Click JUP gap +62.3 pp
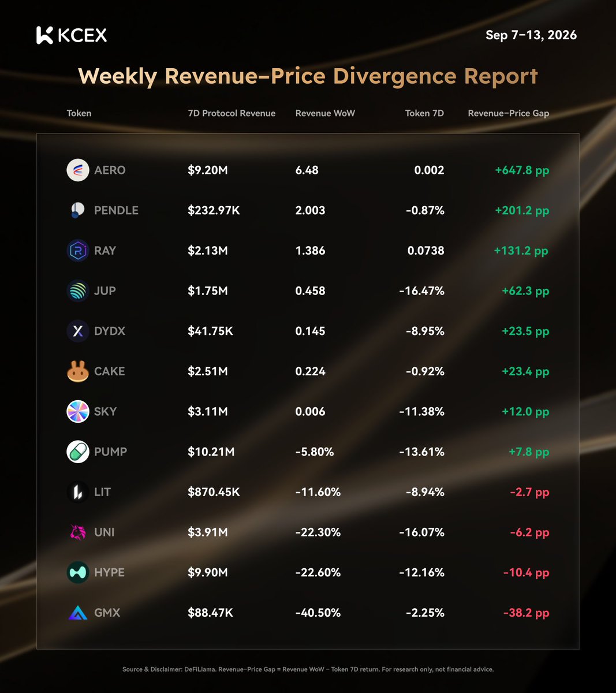Image resolution: width=616 pixels, height=693 pixels. 525,290
